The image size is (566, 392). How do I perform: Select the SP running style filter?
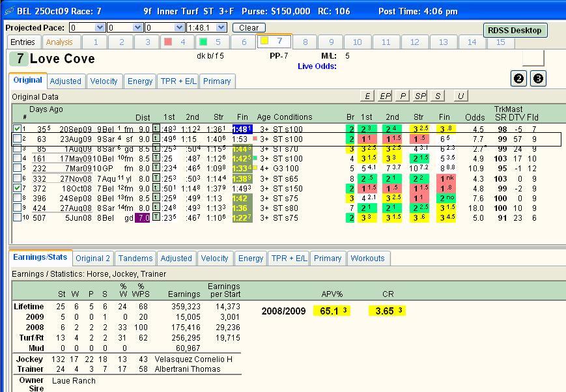(420, 96)
